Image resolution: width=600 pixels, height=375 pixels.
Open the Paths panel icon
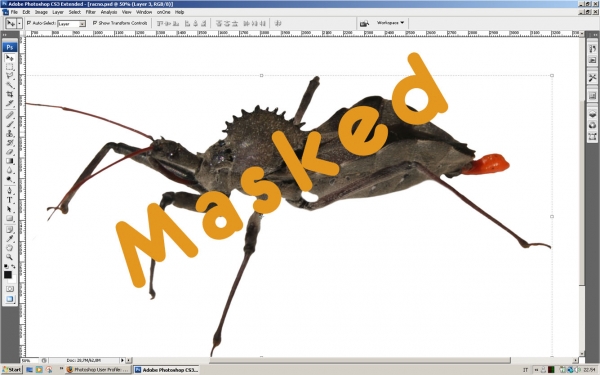point(592,137)
